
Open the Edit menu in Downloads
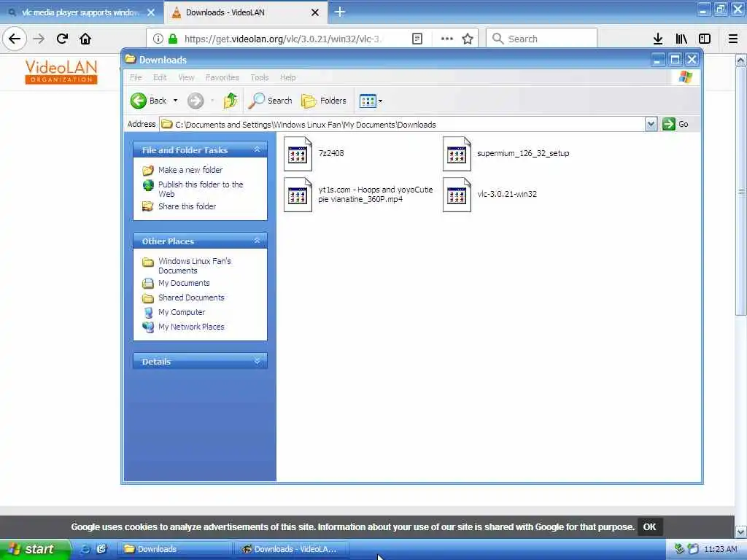[160, 77]
